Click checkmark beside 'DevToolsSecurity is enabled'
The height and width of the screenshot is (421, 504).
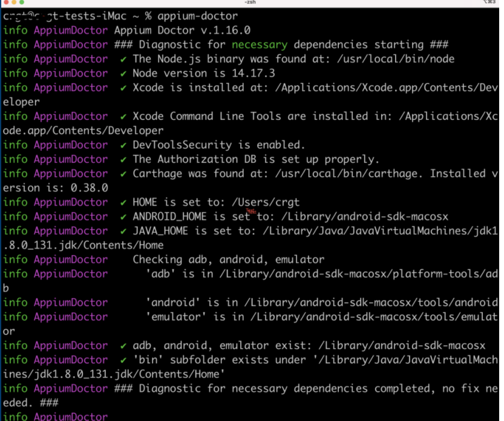point(123,146)
